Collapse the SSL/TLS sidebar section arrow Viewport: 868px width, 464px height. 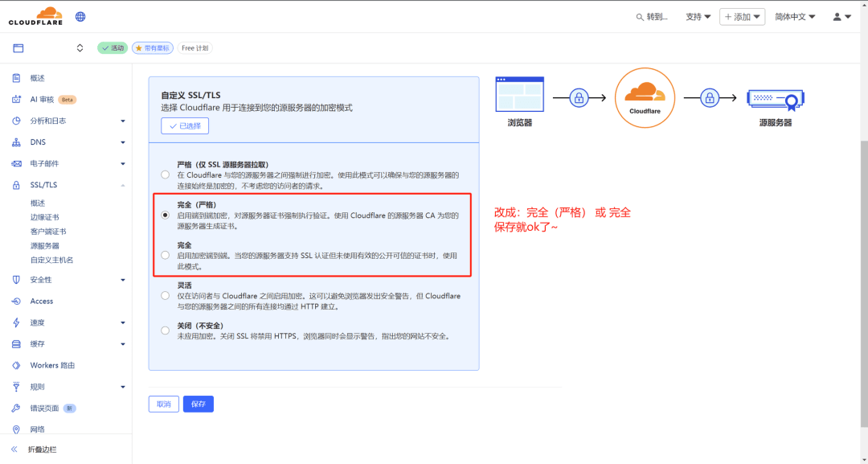click(123, 185)
